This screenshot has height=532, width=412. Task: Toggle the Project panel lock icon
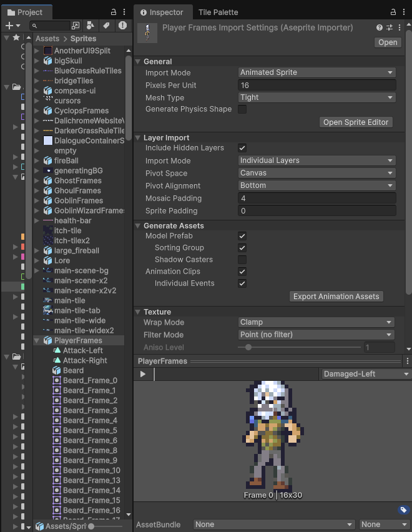(x=113, y=12)
